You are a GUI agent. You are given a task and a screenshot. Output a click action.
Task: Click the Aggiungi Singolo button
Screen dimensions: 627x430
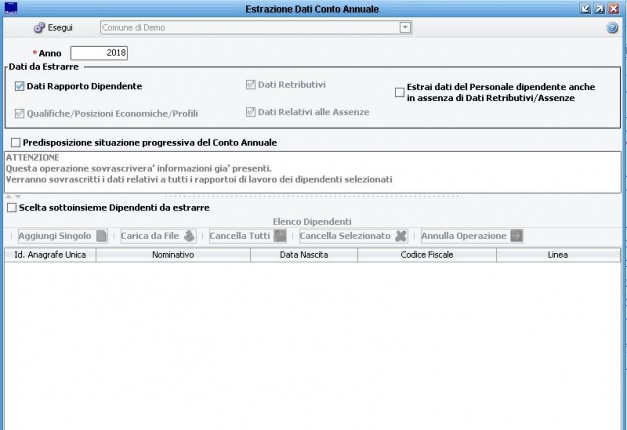point(63,236)
